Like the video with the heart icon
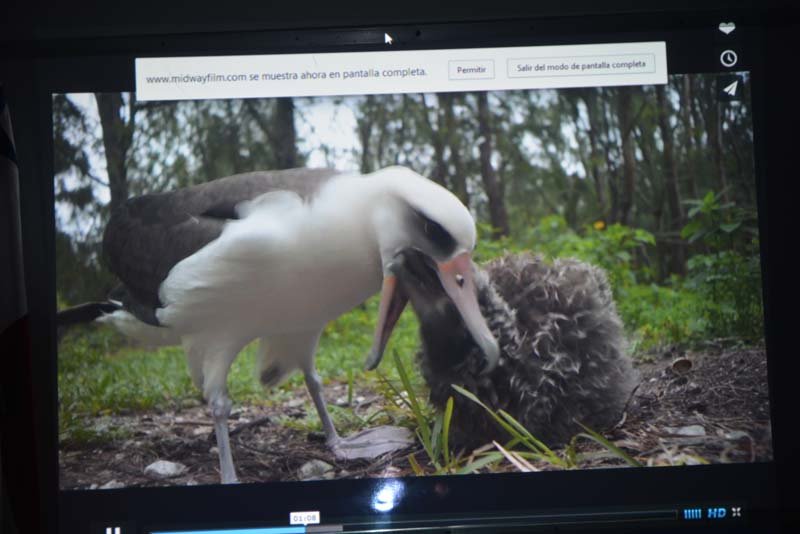 [727, 28]
